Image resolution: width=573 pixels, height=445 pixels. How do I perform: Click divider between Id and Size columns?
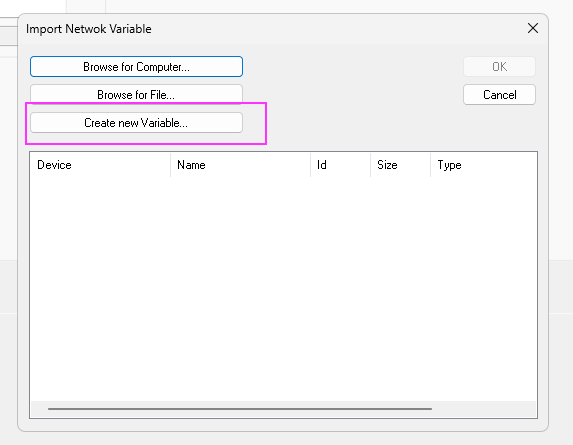point(371,165)
